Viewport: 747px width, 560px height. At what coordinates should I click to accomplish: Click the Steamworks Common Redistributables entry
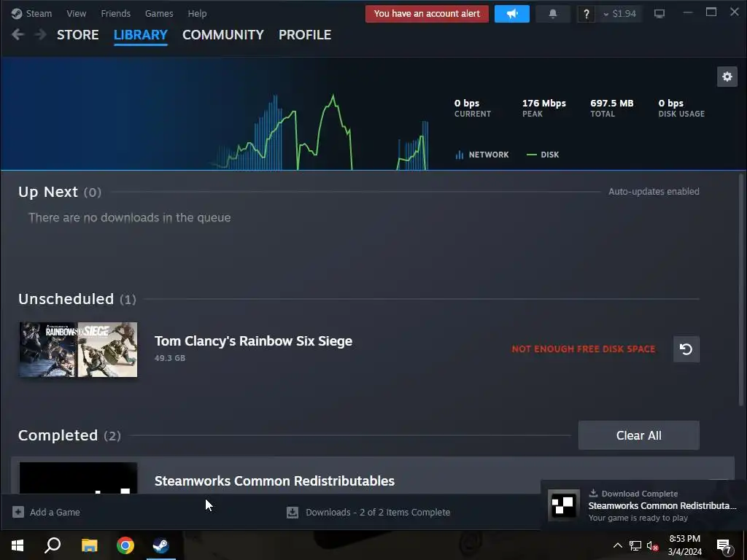373,475
